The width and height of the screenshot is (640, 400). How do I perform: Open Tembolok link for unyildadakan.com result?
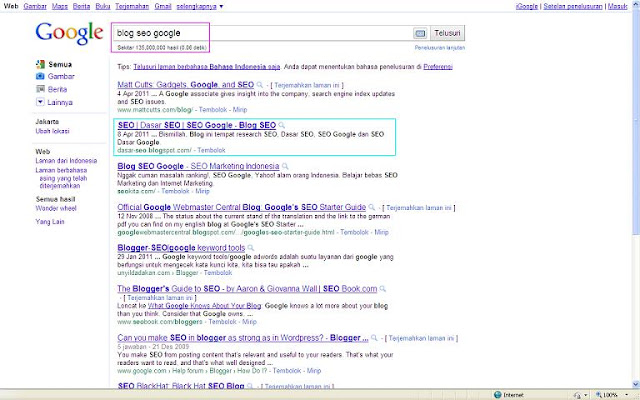click(x=218, y=273)
